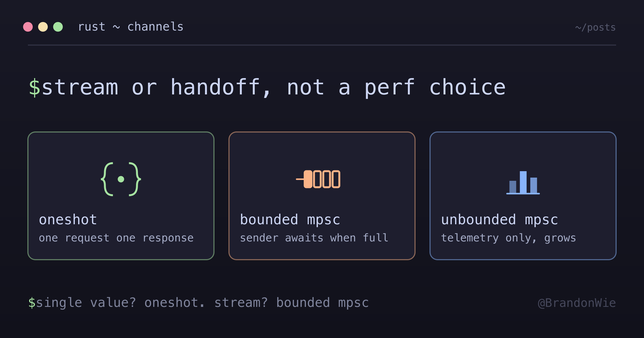This screenshot has height=338, width=644.
Task: Click 'telemetry only, grows' caption
Action: 508,238
